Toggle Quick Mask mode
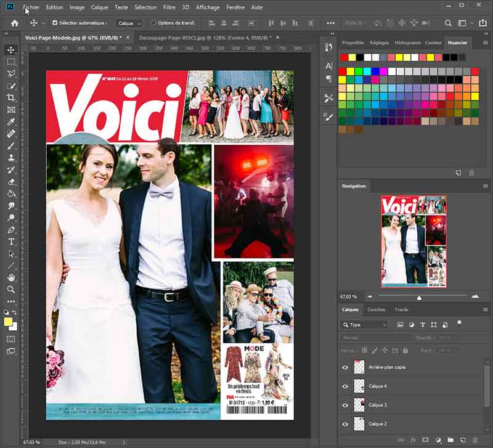This screenshot has height=448, width=493. click(x=11, y=339)
